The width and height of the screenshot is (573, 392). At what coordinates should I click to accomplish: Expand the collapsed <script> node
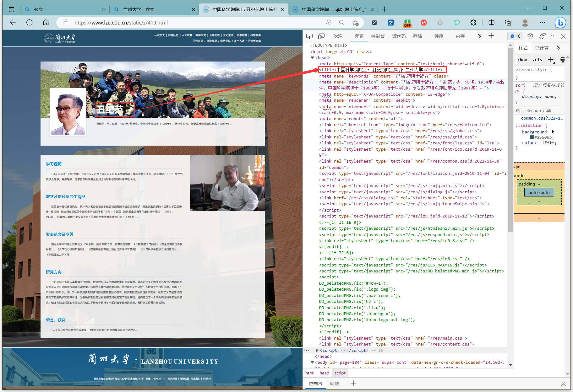pyautogui.click(x=317, y=351)
